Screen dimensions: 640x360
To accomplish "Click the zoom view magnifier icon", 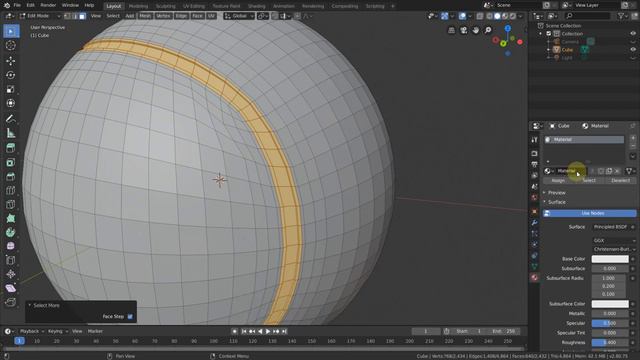I will (488, 30).
